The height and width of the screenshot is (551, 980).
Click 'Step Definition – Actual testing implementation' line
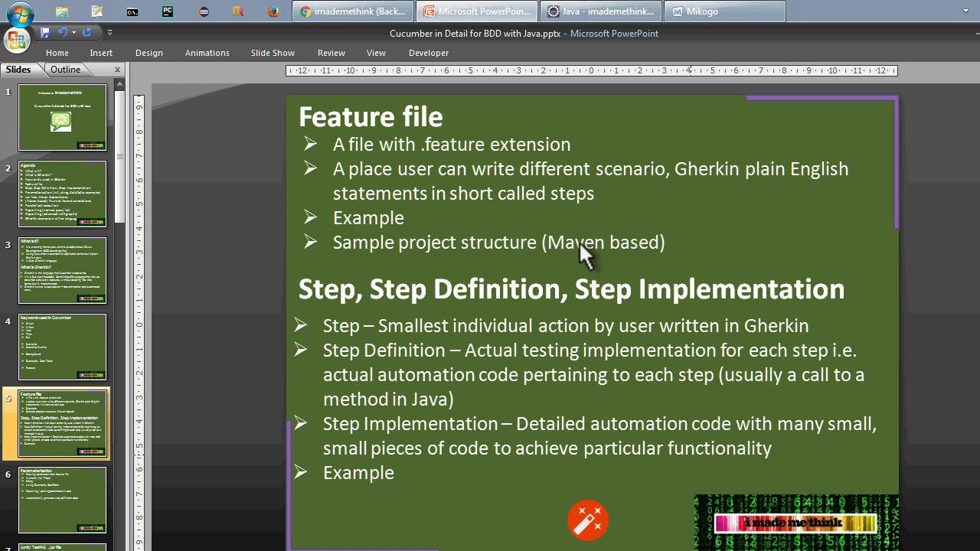click(x=590, y=350)
